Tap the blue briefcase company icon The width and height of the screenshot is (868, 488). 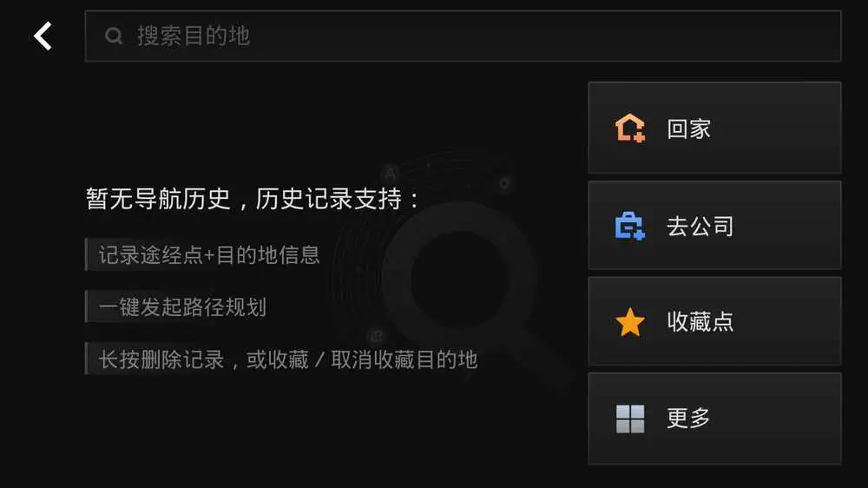coord(630,226)
